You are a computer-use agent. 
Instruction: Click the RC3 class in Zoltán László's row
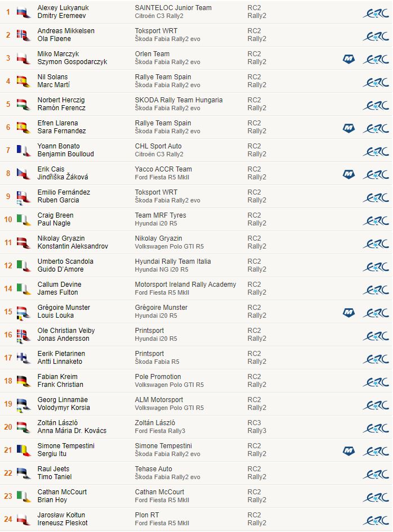pos(254,423)
